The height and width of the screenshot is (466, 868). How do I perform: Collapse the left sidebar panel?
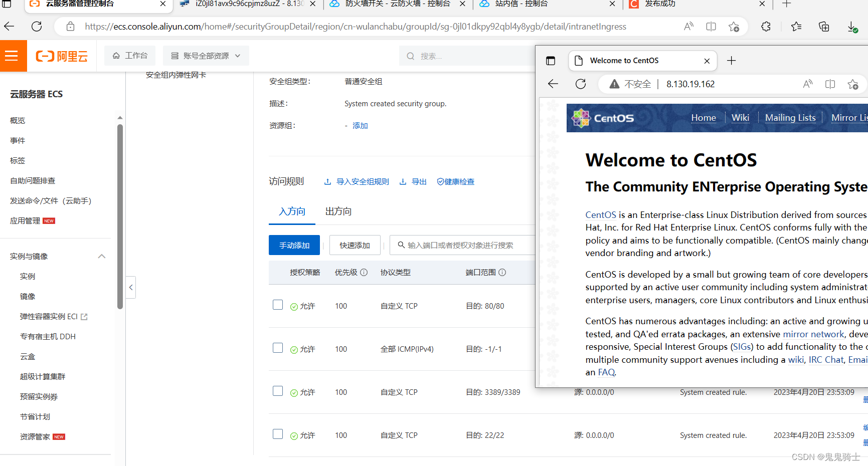tap(130, 288)
